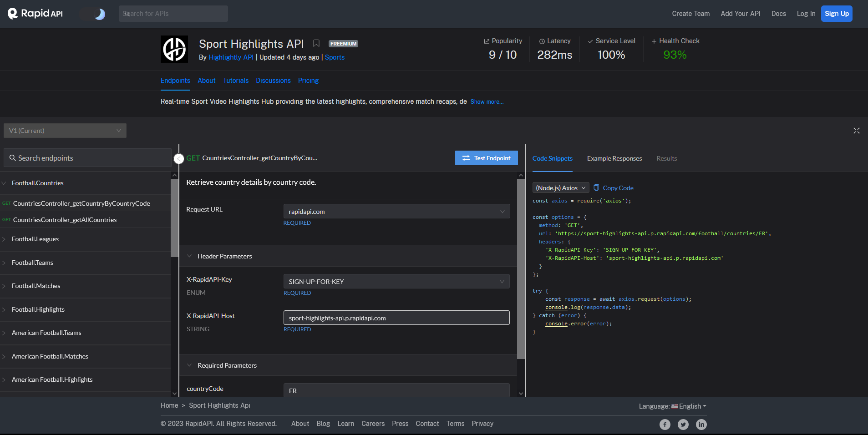Viewport: 868px width, 435px height.
Task: Open the Request URL rapidapi.com dropdown
Action: (x=396, y=212)
